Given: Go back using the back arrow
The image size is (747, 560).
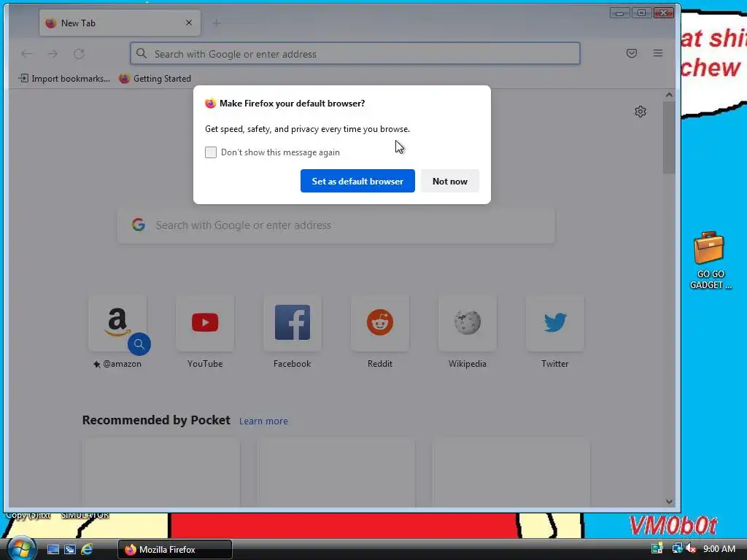Looking at the screenshot, I should pyautogui.click(x=27, y=54).
